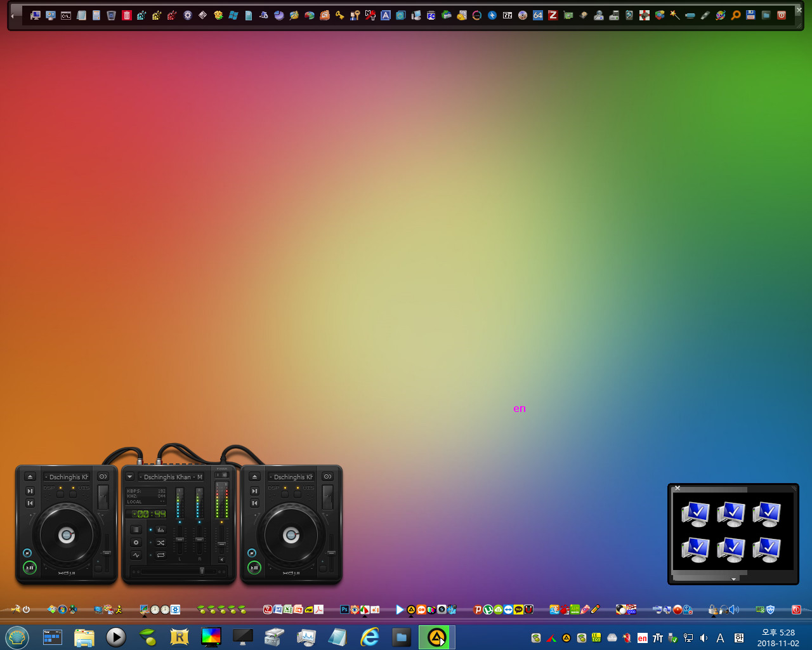Click the left deck jog wheel

pos(67,536)
